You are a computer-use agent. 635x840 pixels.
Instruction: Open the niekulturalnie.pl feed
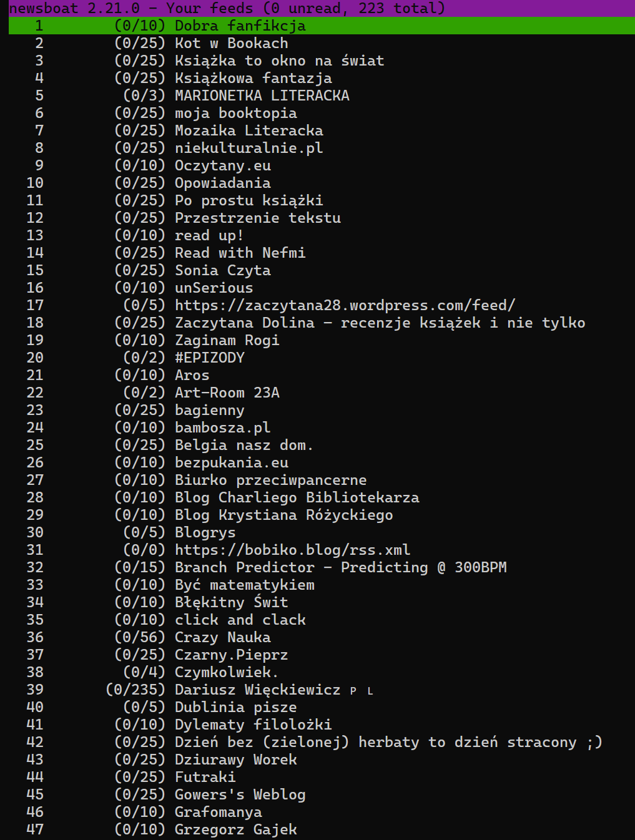pyautogui.click(x=249, y=148)
